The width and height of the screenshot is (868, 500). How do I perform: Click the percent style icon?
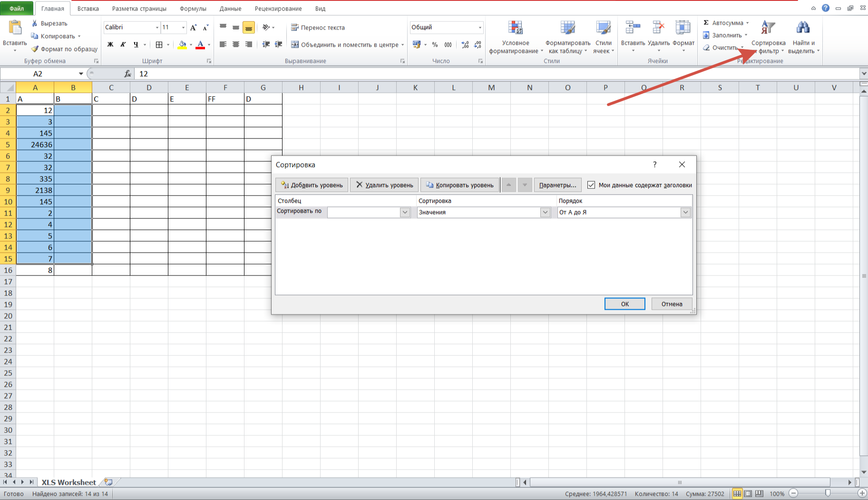(435, 45)
